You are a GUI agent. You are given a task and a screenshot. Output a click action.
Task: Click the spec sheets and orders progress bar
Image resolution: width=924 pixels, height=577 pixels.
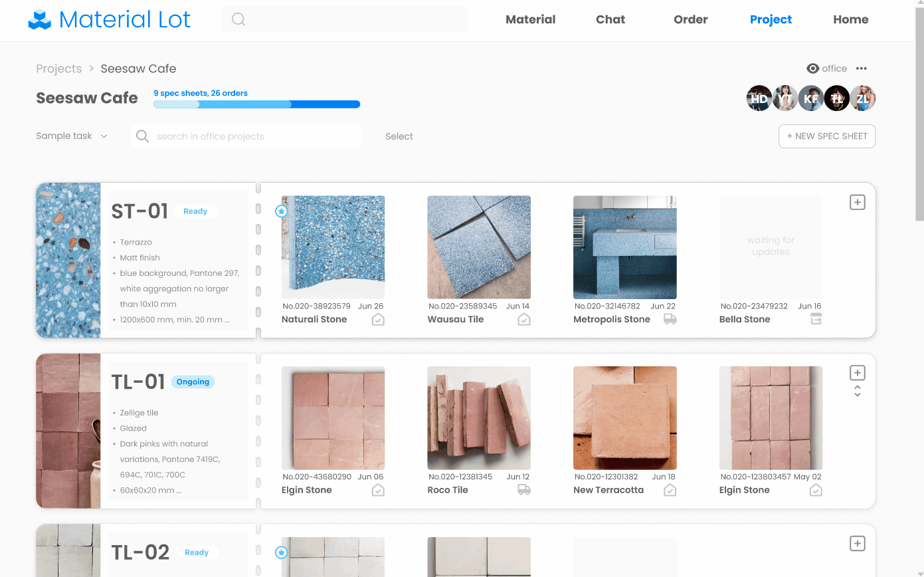coord(256,104)
